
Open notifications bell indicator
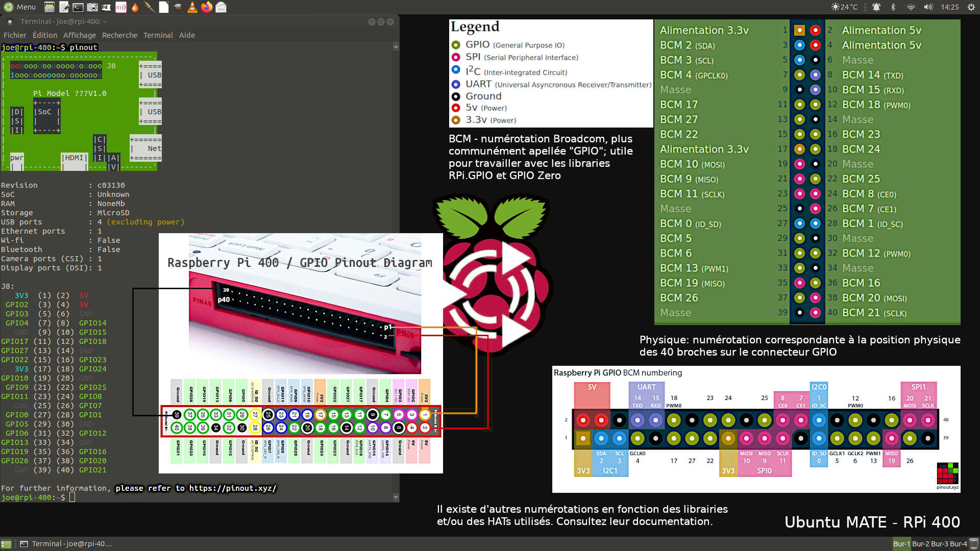[876, 7]
